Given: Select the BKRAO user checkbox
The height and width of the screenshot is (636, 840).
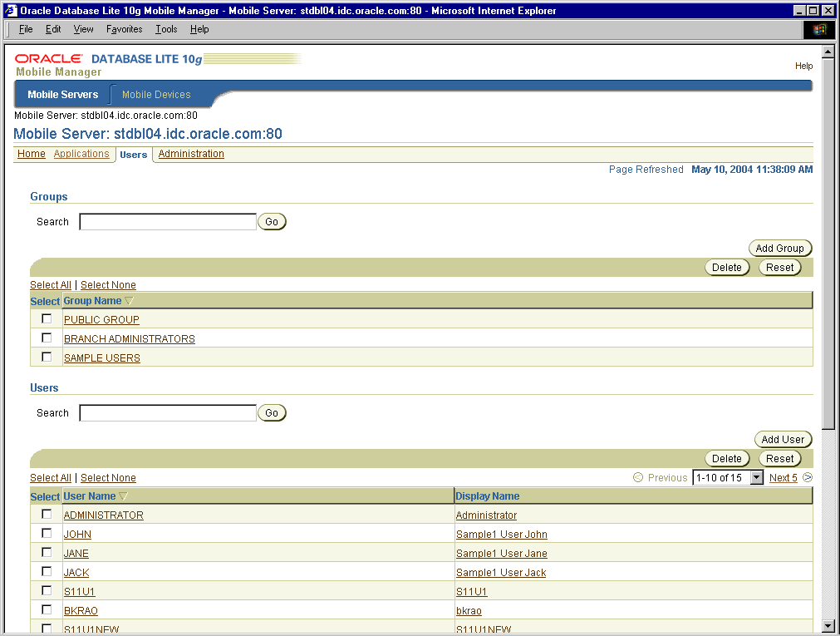Looking at the screenshot, I should [x=47, y=609].
